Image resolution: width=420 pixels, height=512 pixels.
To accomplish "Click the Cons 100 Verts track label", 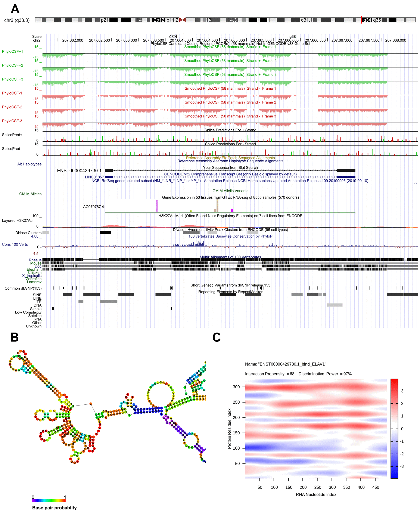I will tap(15, 244).
